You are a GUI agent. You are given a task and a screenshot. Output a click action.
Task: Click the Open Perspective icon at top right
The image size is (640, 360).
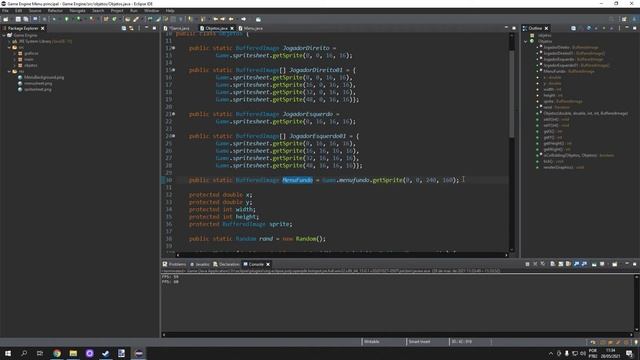tap(624, 19)
